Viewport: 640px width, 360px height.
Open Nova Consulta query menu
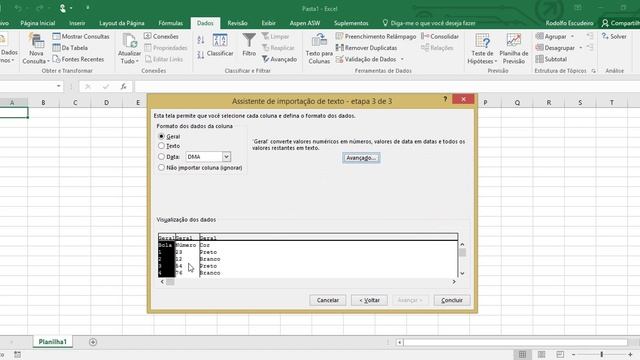pos(36,49)
